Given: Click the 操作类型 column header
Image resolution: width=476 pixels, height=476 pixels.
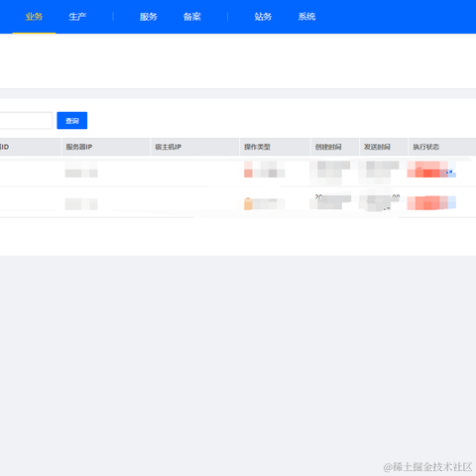Looking at the screenshot, I should click(275, 147).
